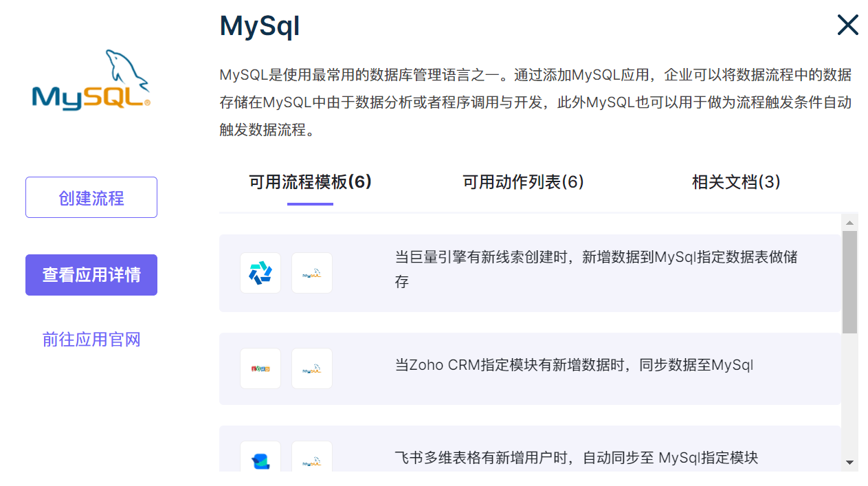
Task: Click scrollbar up arrow in template list
Action: 849,222
